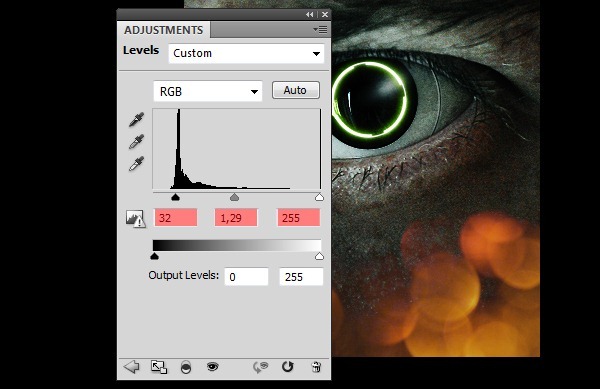The height and width of the screenshot is (389, 600).
Task: Open the Adjustments panel options menu
Action: 320,29
